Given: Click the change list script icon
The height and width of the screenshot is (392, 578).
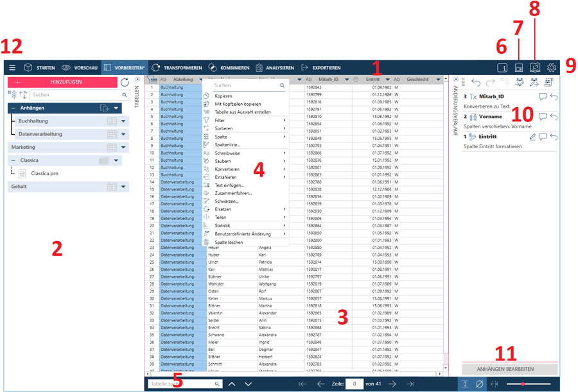Looking at the screenshot, I should click(548, 83).
